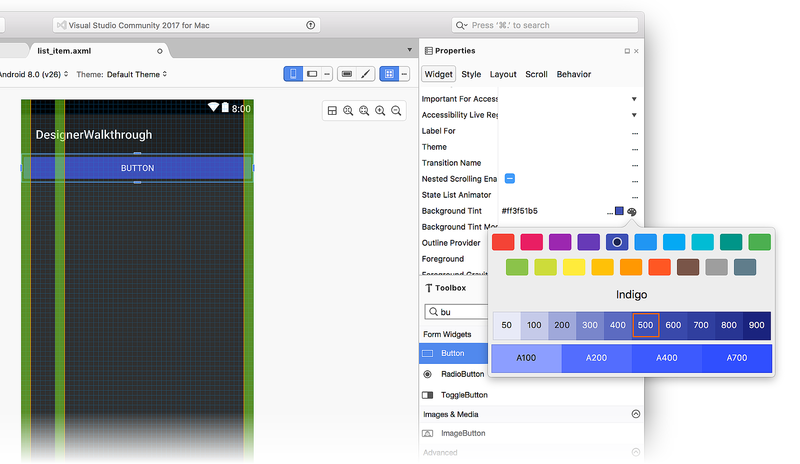Click Toolbox search field containing bu

pos(457,312)
